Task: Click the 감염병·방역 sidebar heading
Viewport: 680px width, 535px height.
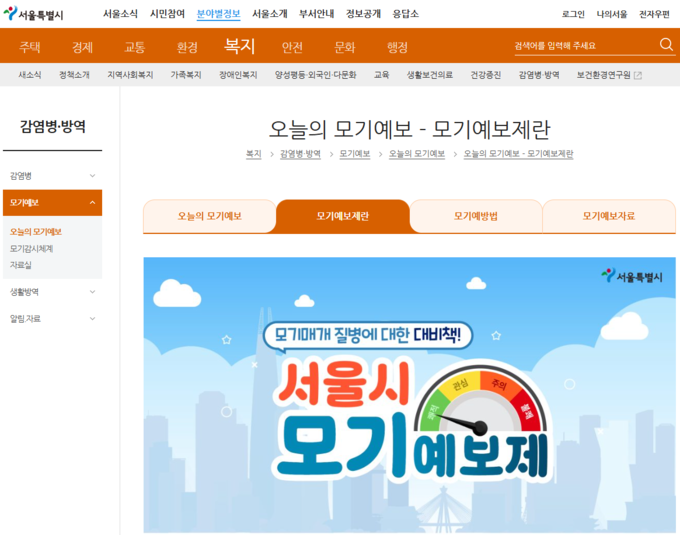Action: pos(52,127)
